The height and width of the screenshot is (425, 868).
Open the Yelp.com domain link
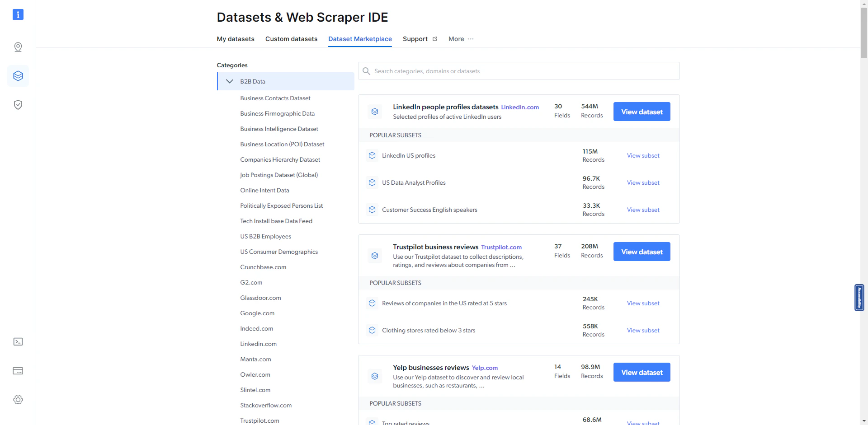coord(485,368)
